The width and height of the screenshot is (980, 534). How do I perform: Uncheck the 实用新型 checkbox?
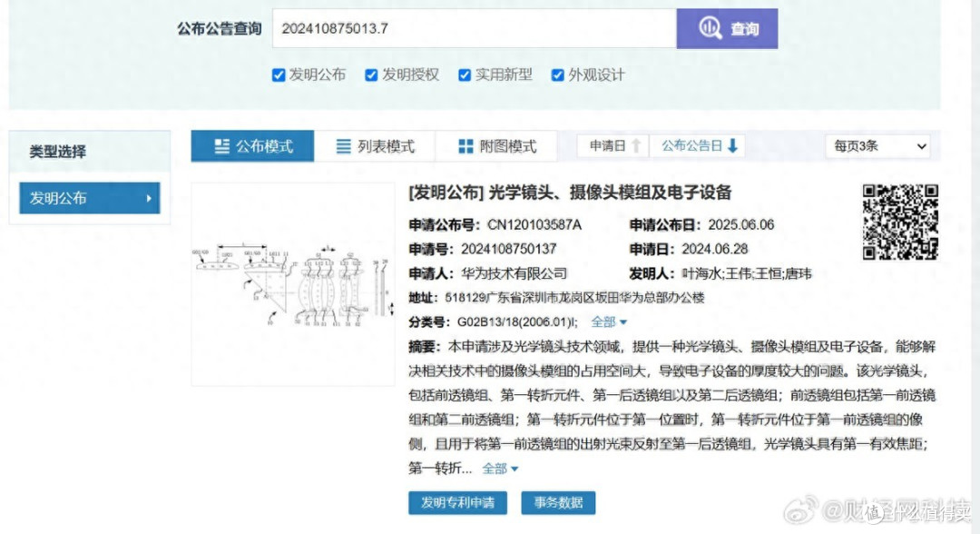[465, 75]
